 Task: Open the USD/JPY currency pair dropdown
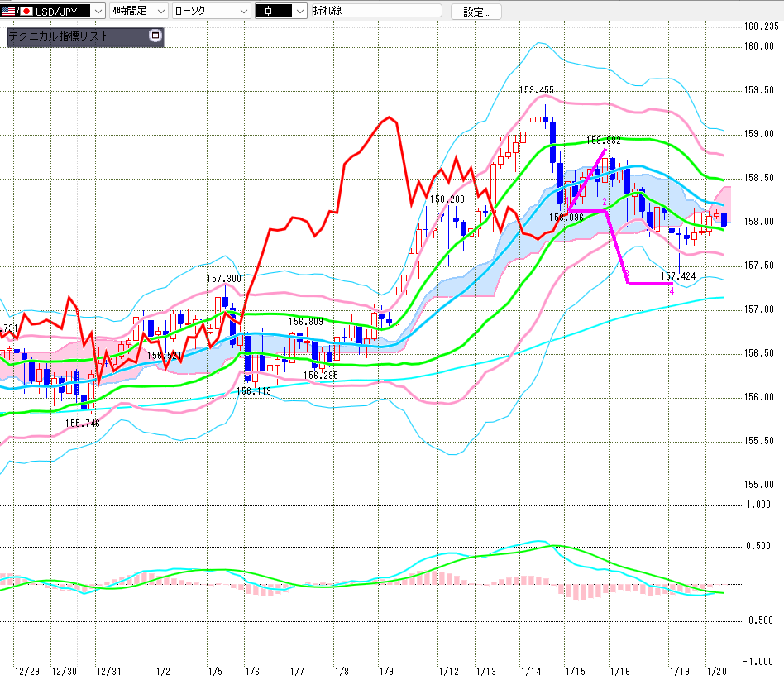(x=98, y=12)
